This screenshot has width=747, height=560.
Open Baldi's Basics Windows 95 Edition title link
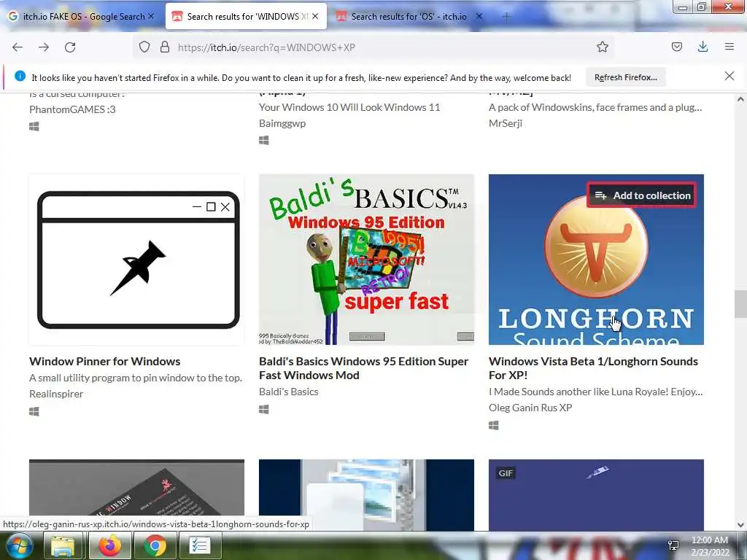coord(363,368)
